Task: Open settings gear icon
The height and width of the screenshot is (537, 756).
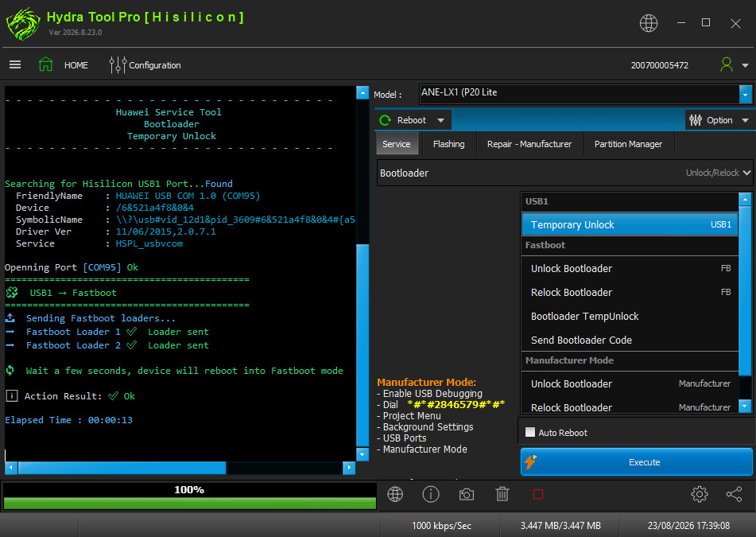Action: (699, 494)
